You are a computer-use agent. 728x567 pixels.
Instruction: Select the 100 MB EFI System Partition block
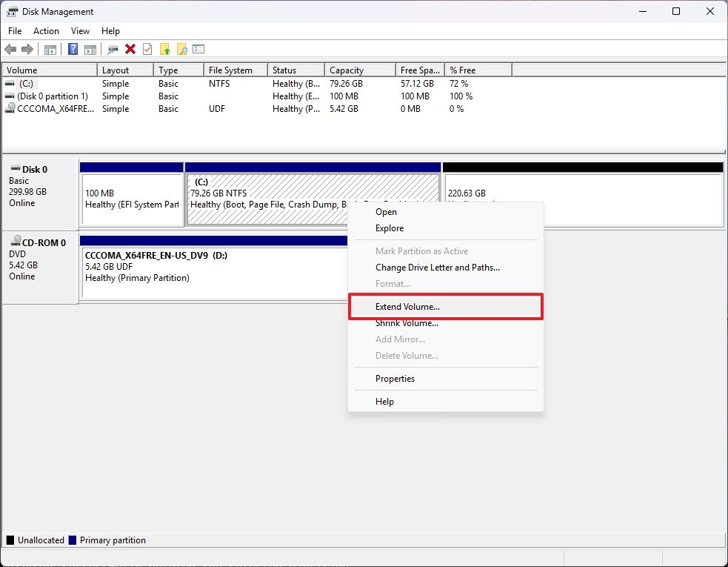(x=132, y=199)
